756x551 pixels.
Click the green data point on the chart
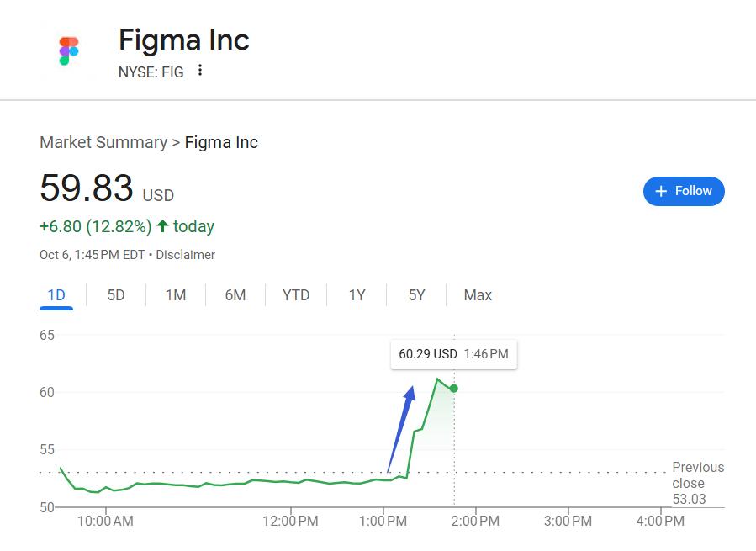pyautogui.click(x=454, y=388)
